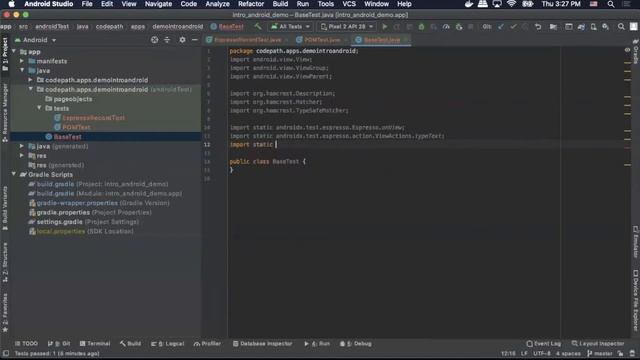Expand the java (generated) folder
640x360 pixels.
[x=22, y=146]
